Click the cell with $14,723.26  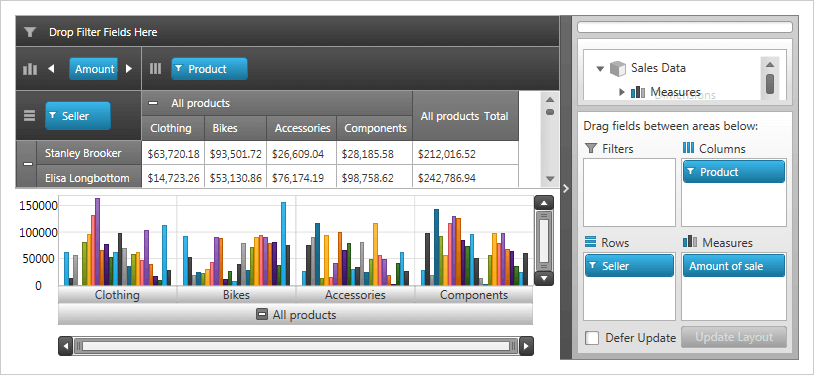click(x=173, y=178)
